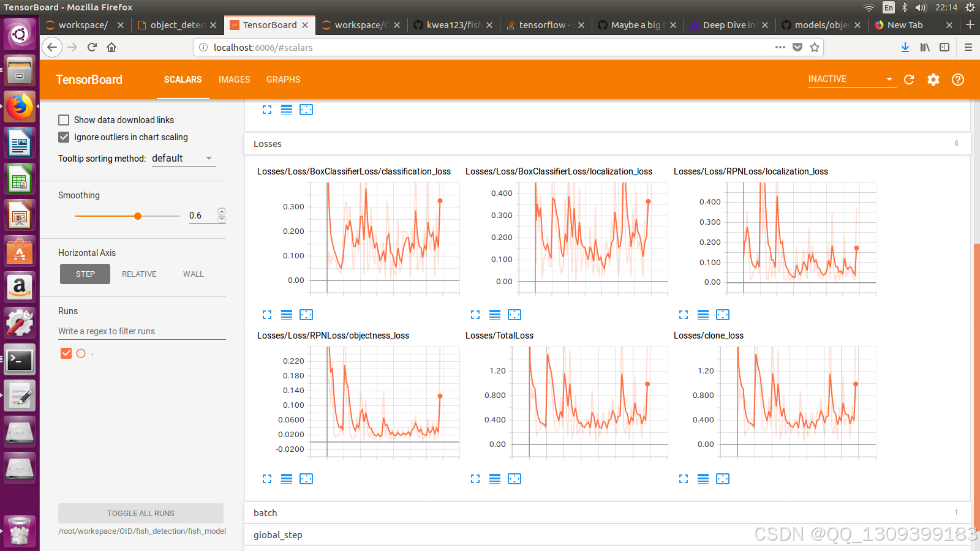Fit domain to data on objectness_loss chart
980x551 pixels.
coord(306,479)
